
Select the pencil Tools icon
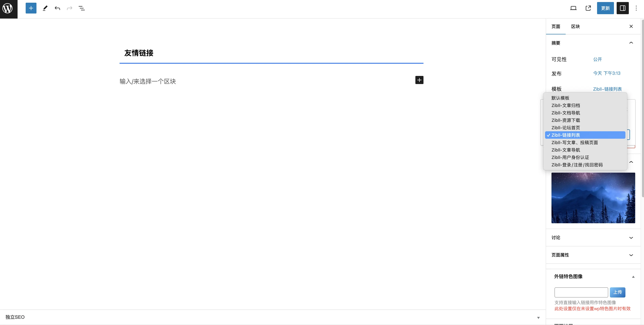click(x=45, y=8)
